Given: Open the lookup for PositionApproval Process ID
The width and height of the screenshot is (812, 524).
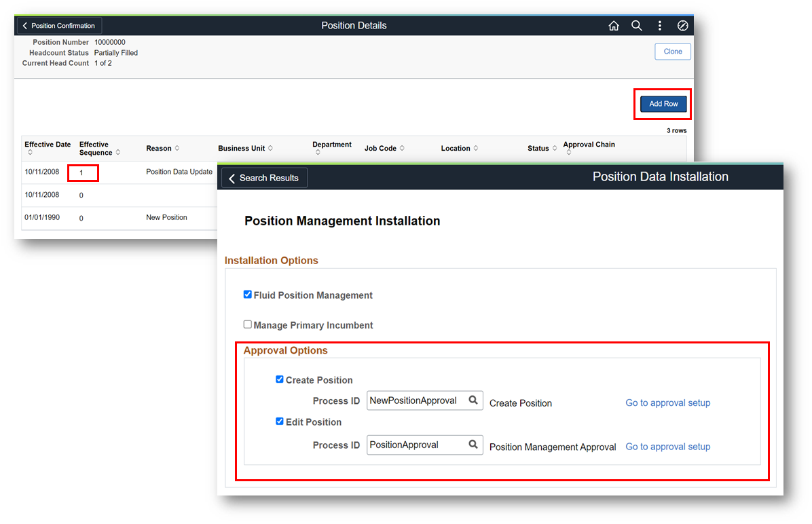Looking at the screenshot, I should coord(474,445).
